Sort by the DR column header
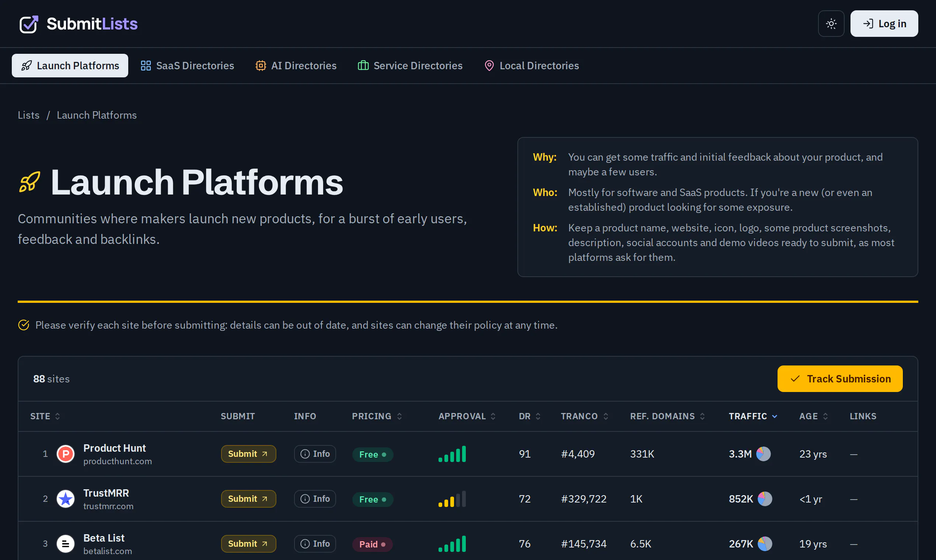936x560 pixels. [530, 416]
